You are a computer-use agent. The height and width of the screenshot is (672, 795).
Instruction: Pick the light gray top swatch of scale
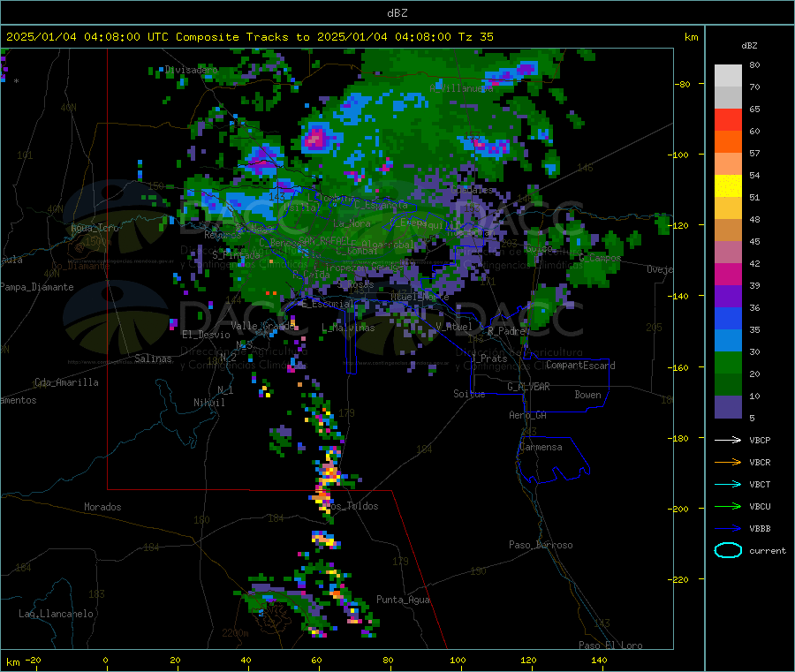point(728,76)
